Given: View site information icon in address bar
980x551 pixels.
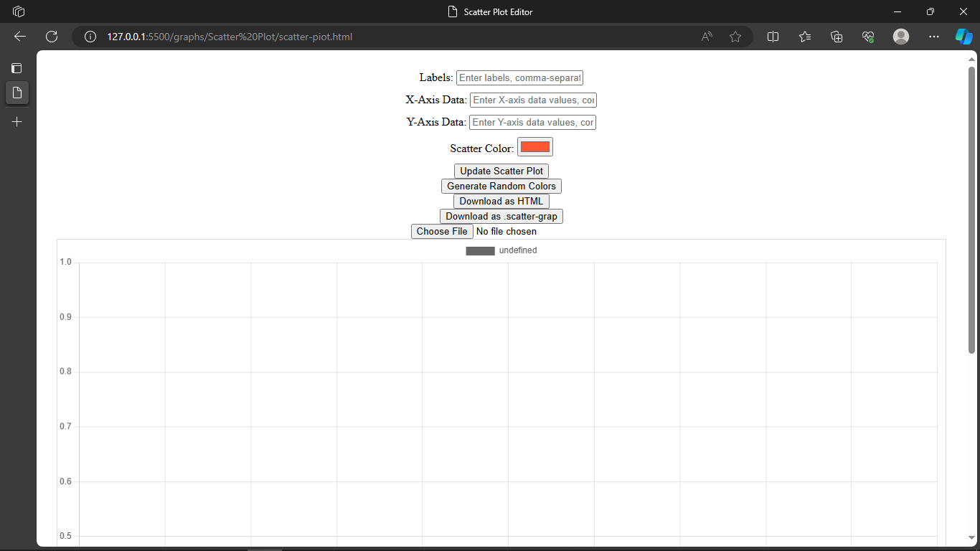Looking at the screenshot, I should (x=90, y=37).
